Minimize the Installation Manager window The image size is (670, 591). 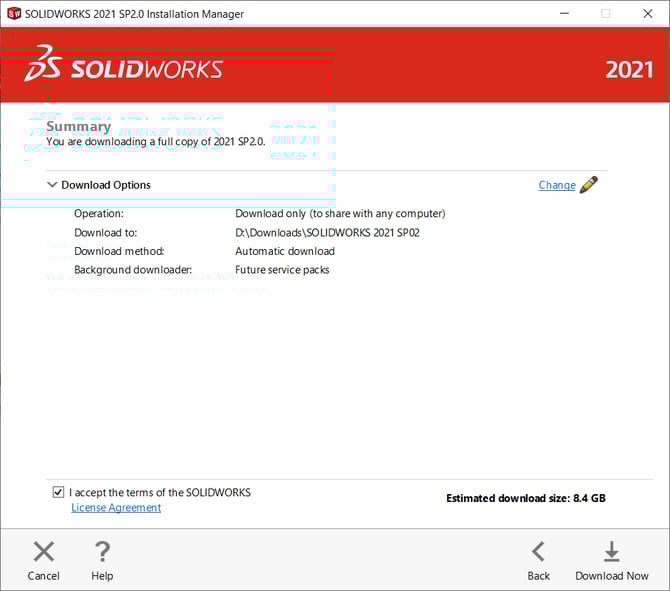pyautogui.click(x=561, y=14)
